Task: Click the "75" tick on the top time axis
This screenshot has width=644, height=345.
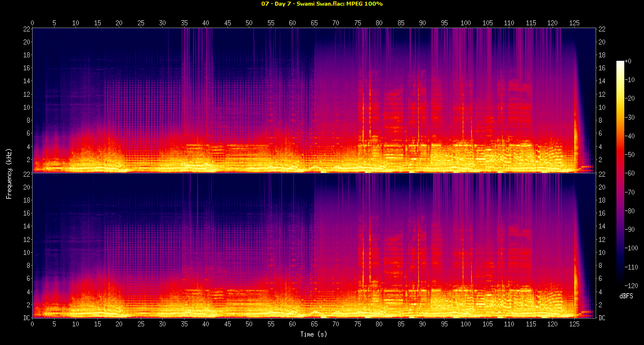Action: [357, 23]
